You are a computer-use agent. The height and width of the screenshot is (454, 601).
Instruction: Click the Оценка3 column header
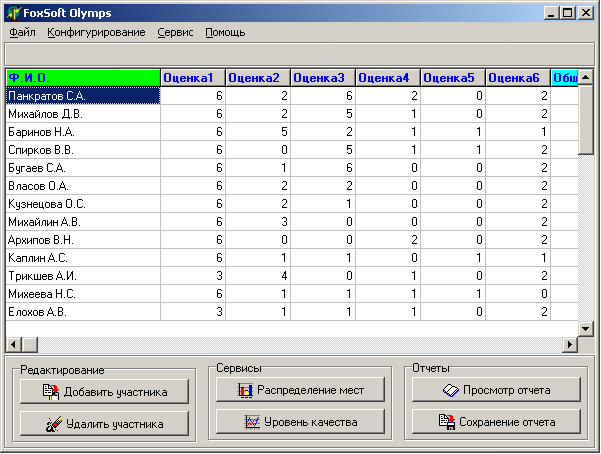(323, 78)
